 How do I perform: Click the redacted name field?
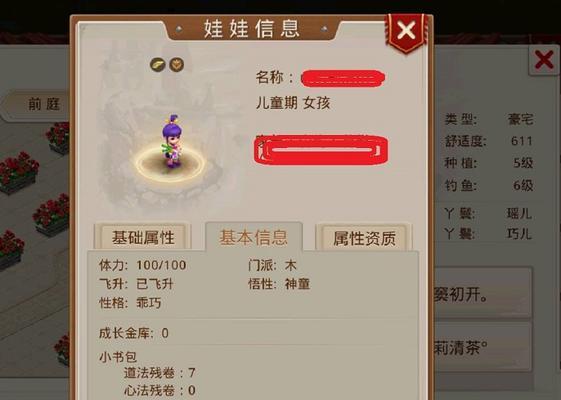[342, 78]
